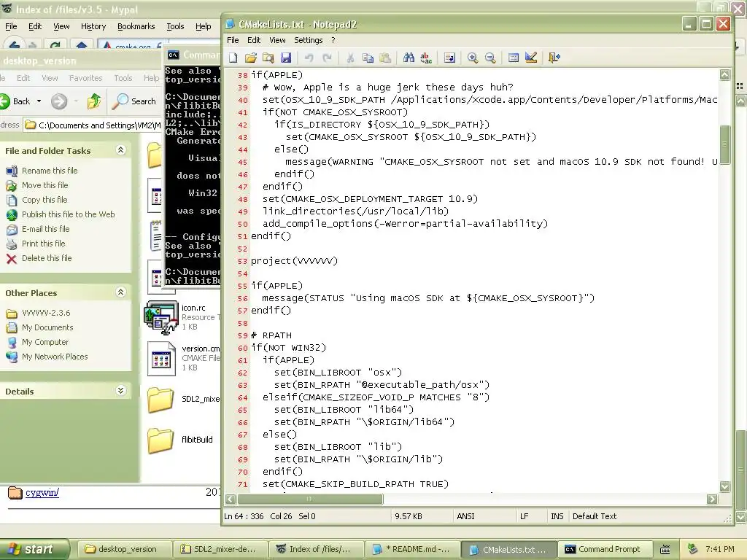Switch to README.md taskbar button

pos(413,549)
